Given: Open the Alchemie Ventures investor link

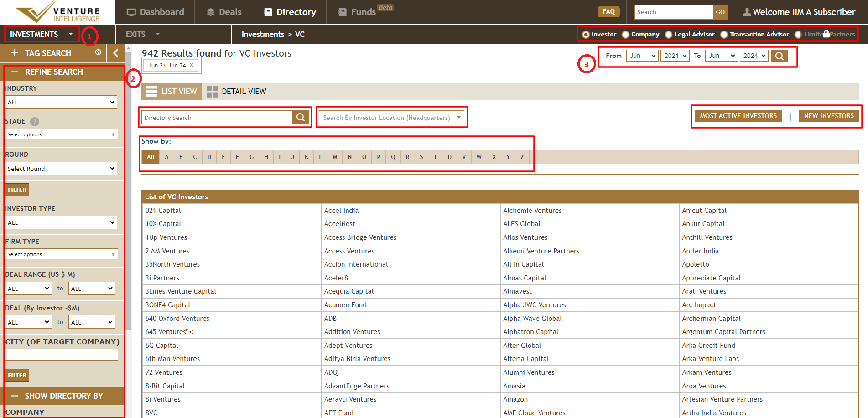Looking at the screenshot, I should (532, 211).
